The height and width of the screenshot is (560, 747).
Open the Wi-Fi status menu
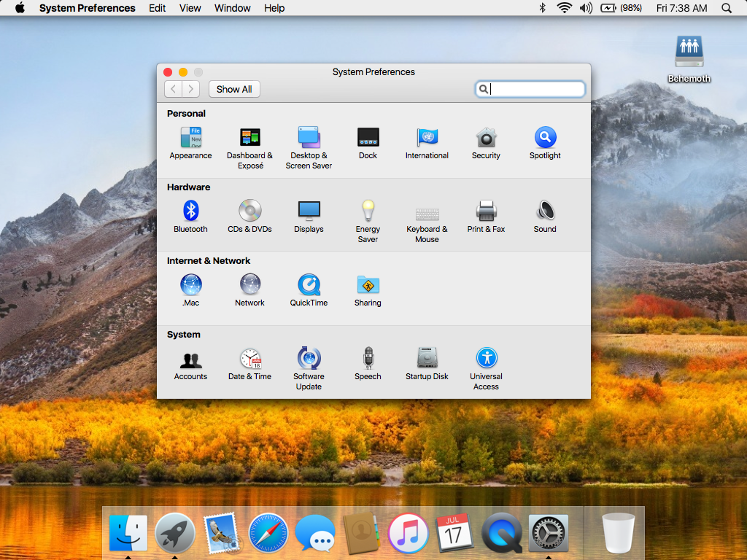point(564,8)
